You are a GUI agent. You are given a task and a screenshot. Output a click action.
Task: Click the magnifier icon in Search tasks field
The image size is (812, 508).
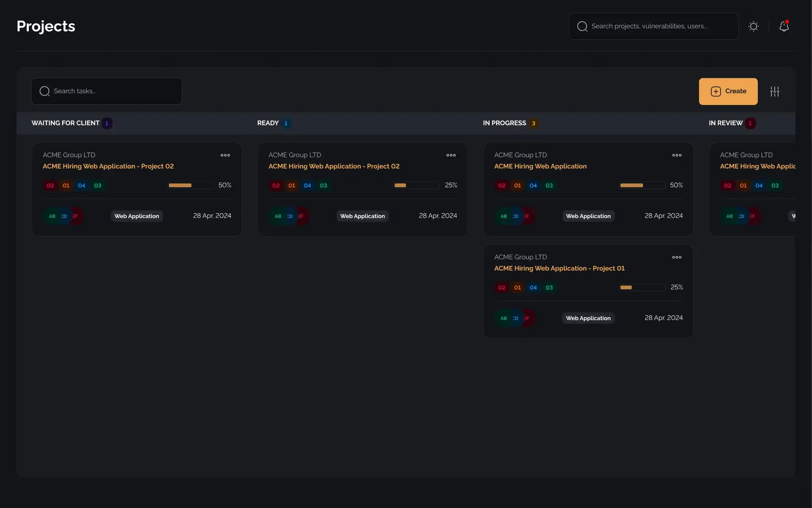(44, 91)
